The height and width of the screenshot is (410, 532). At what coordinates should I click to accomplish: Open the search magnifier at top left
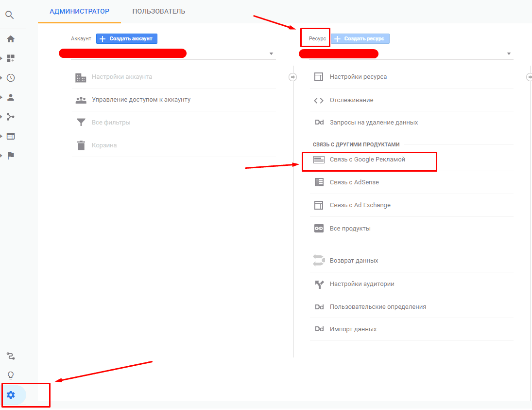[10, 15]
